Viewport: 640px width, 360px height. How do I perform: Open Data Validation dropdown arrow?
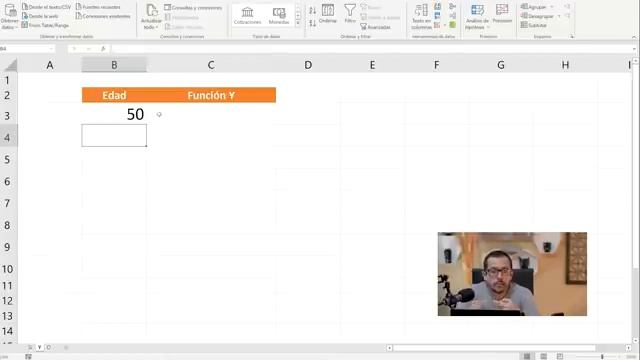[444, 25]
